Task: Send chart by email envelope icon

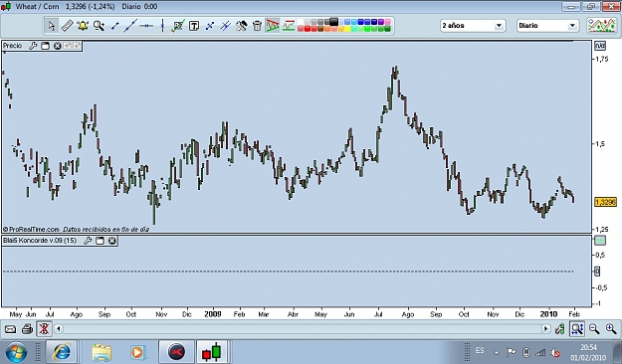Action: click(x=10, y=329)
